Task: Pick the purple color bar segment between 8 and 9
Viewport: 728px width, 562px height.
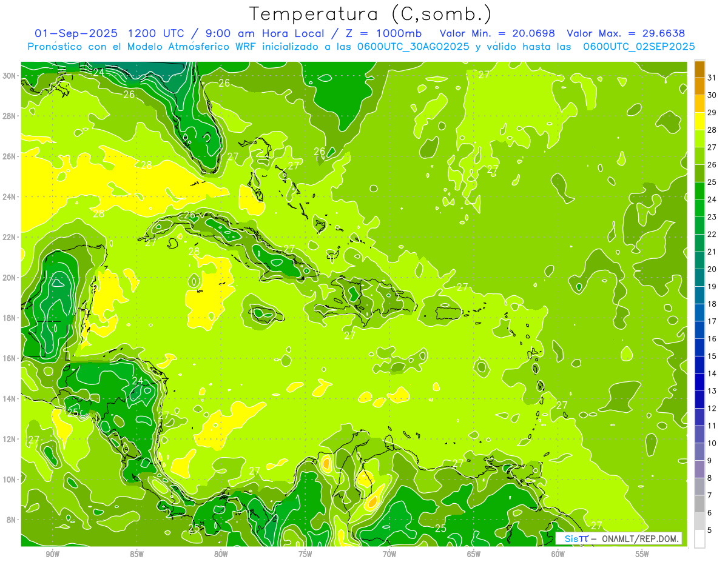Action: point(700,469)
